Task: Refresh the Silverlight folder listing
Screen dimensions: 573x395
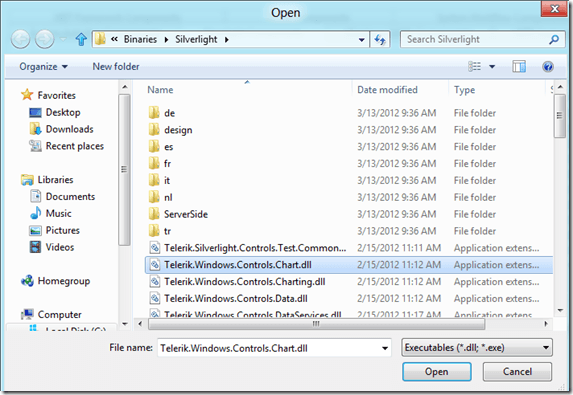Action: coord(380,39)
